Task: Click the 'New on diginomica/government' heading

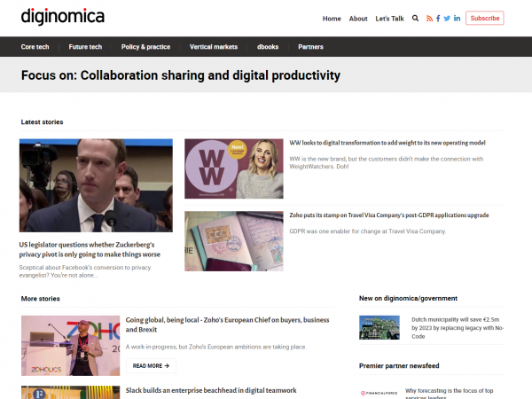Action: pos(408,298)
